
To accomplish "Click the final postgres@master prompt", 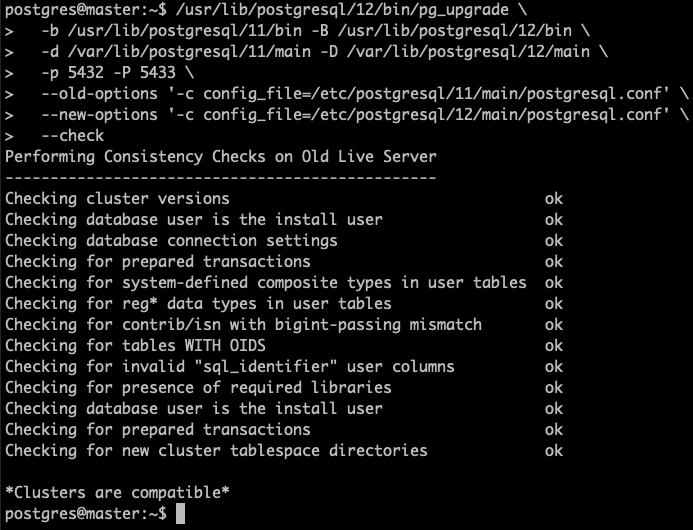I will point(82,514).
